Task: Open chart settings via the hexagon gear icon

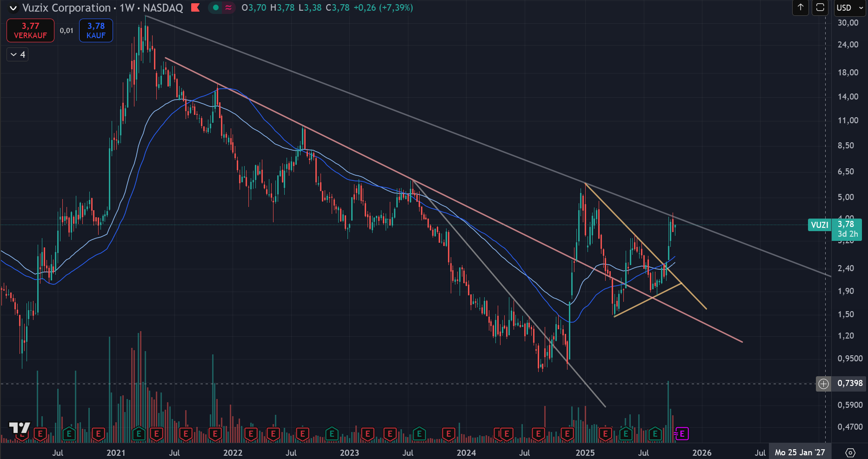Action: pos(850,452)
